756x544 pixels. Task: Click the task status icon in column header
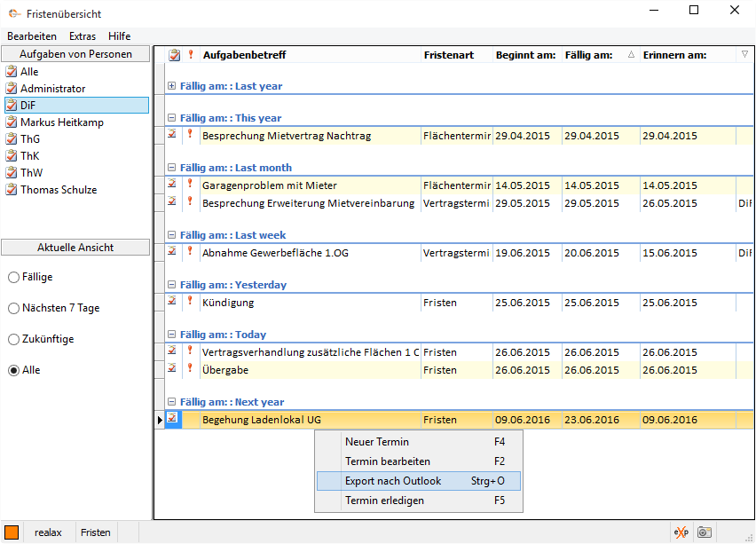(174, 55)
